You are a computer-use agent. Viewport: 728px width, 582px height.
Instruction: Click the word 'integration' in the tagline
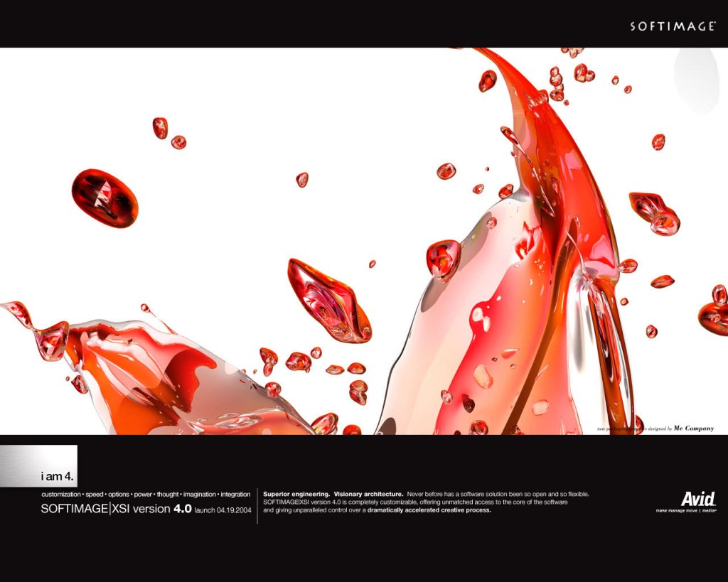235,494
